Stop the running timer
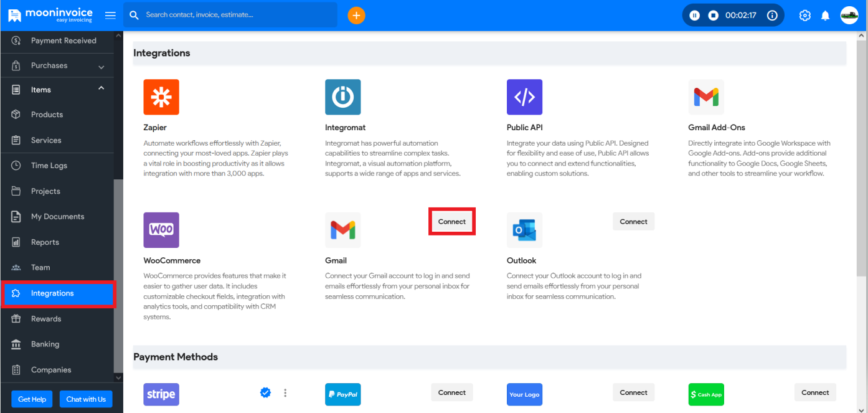 [714, 15]
